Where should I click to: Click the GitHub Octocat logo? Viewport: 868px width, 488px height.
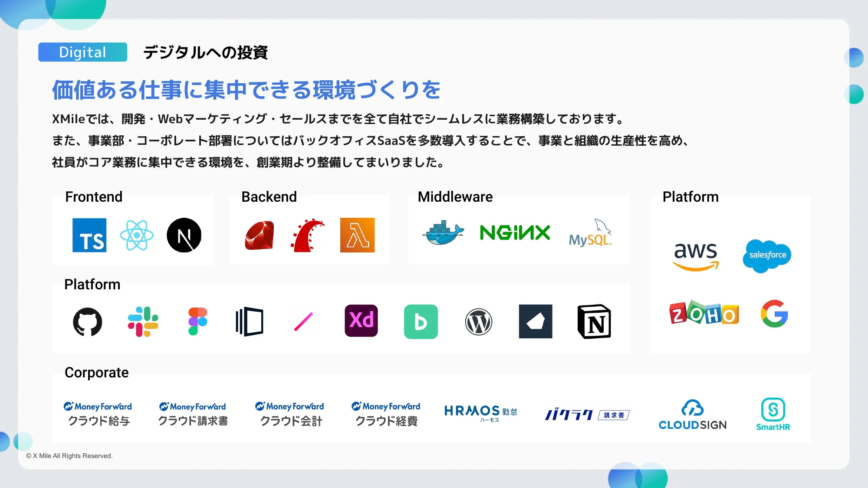click(x=88, y=322)
